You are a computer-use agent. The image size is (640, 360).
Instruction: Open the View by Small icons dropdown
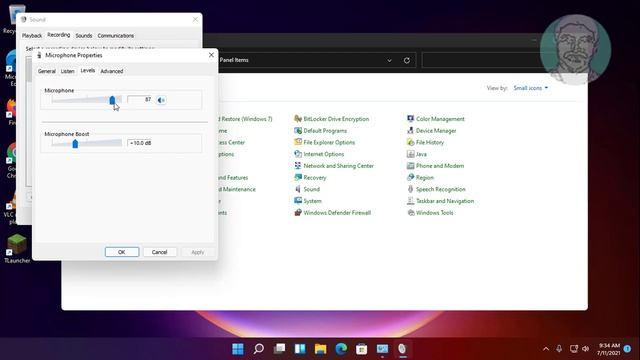point(531,88)
